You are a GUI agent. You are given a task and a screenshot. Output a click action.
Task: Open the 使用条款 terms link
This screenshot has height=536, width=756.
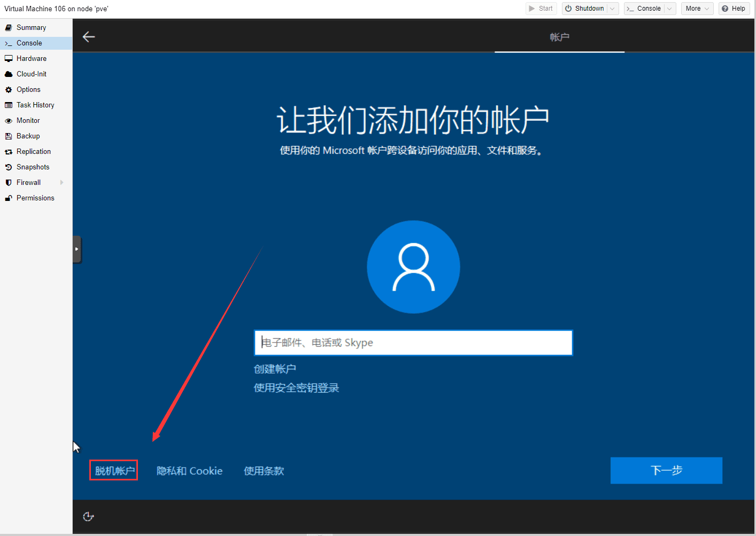(x=264, y=471)
